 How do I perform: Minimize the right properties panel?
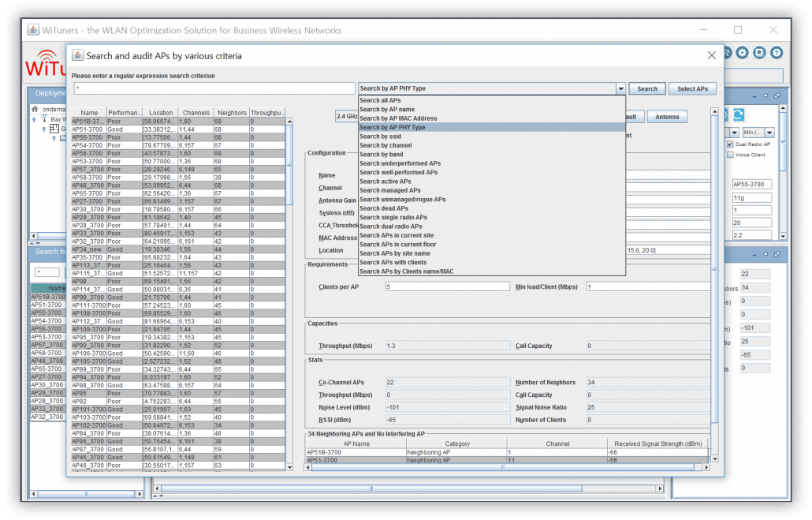point(754,96)
